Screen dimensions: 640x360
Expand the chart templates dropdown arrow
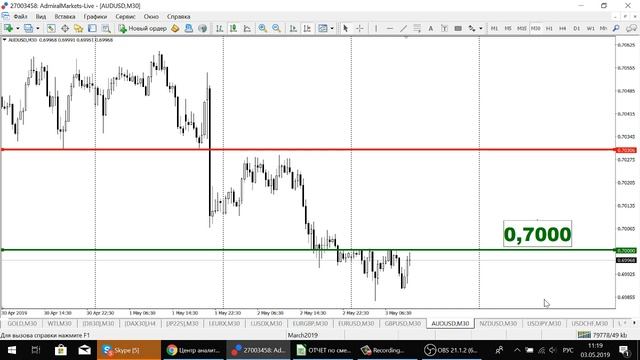[332, 29]
